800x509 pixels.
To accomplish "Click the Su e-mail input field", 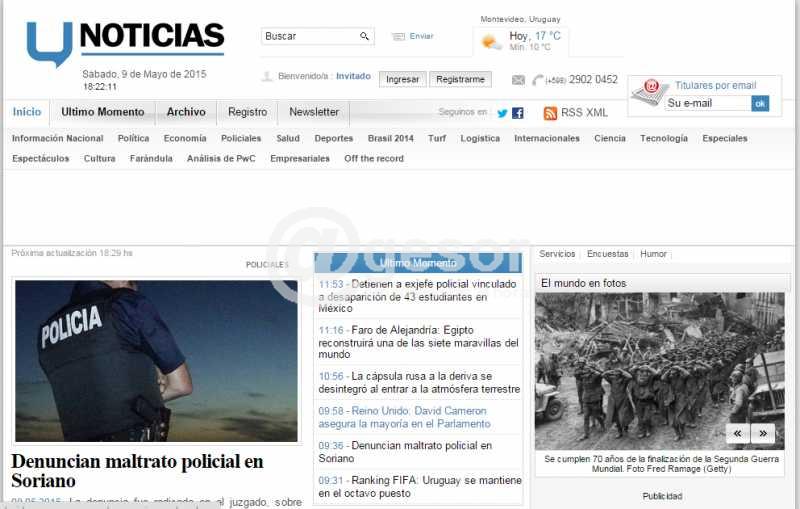I will tap(706, 103).
